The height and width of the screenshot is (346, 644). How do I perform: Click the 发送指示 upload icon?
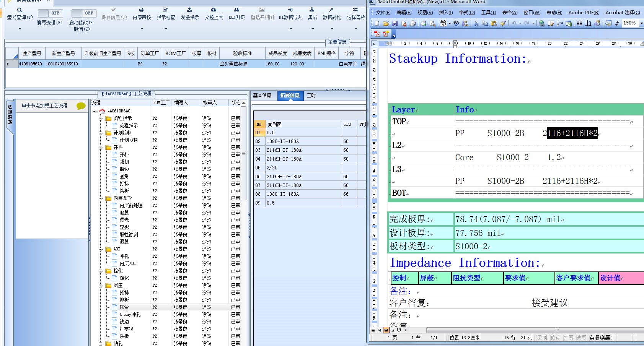(189, 10)
